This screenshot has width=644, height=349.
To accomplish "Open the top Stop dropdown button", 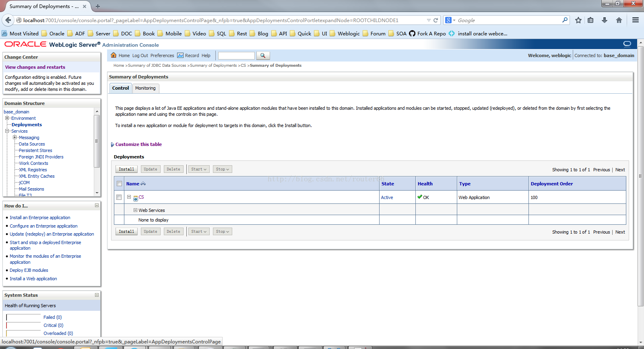I will tap(222, 169).
